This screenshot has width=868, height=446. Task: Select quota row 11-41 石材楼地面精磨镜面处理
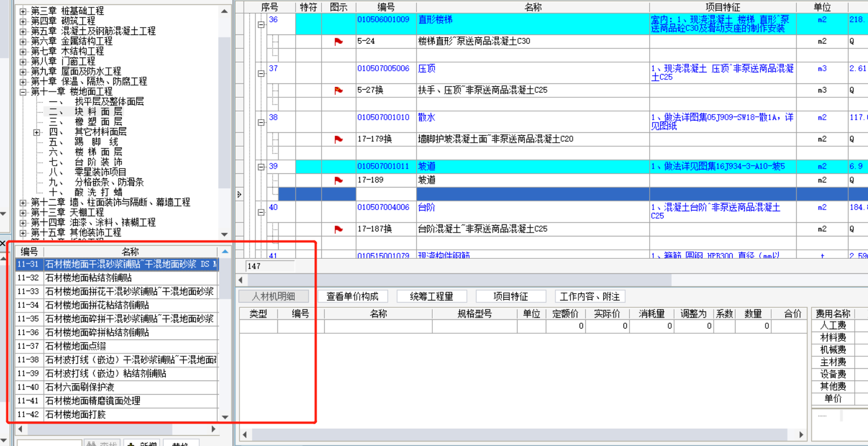pos(117,401)
